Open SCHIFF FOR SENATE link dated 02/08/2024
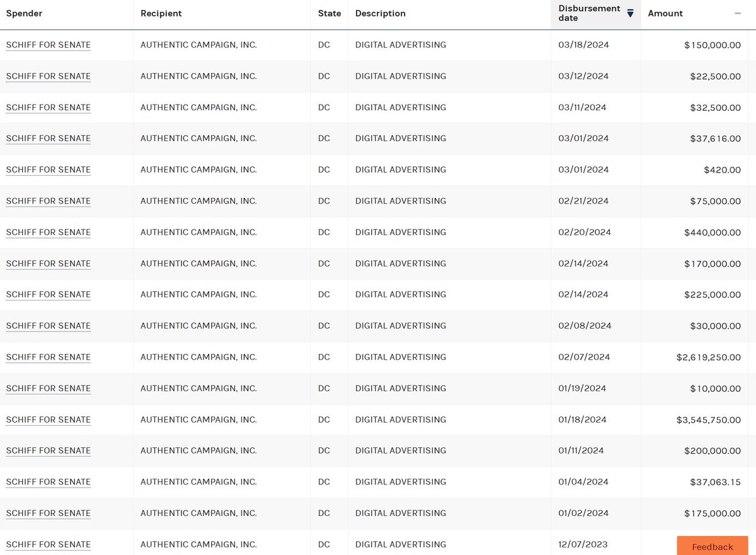 coord(49,326)
